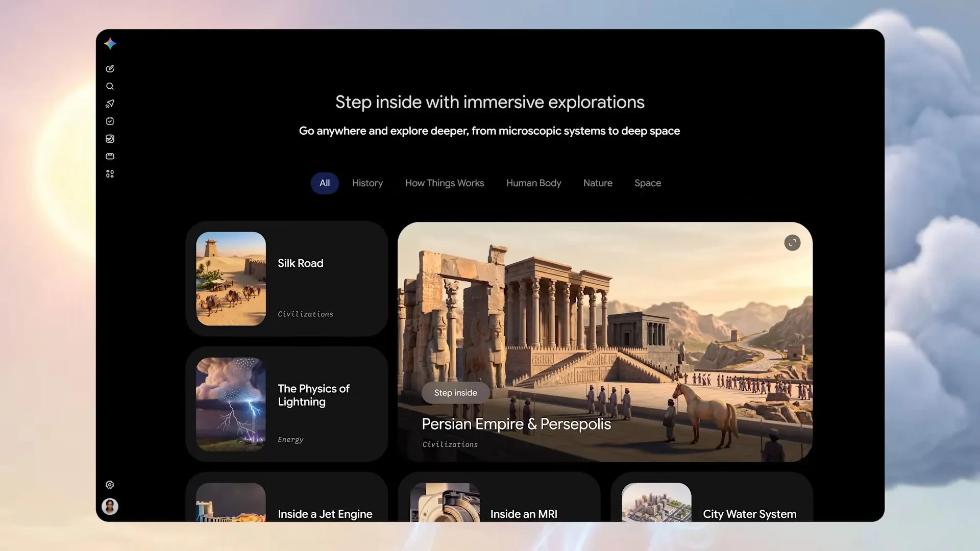Image resolution: width=980 pixels, height=551 pixels.
Task: Open the calendar checkmark icon in sidebar
Action: pos(110,121)
